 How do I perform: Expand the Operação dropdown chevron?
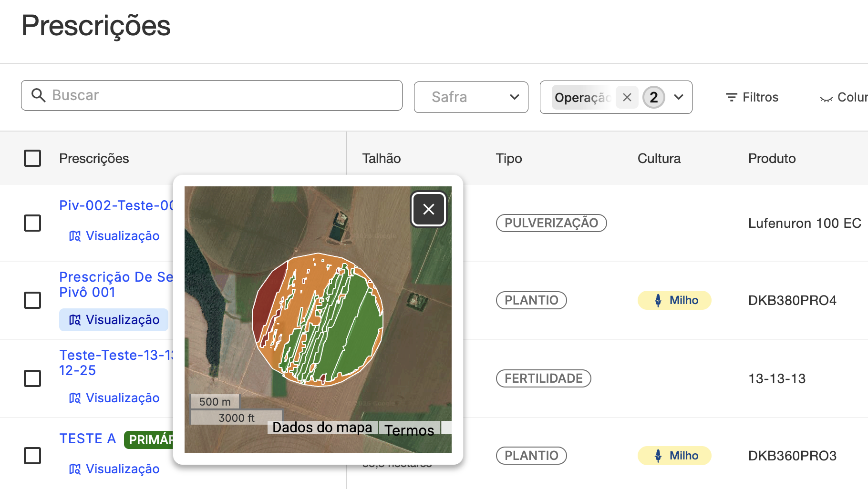(678, 97)
